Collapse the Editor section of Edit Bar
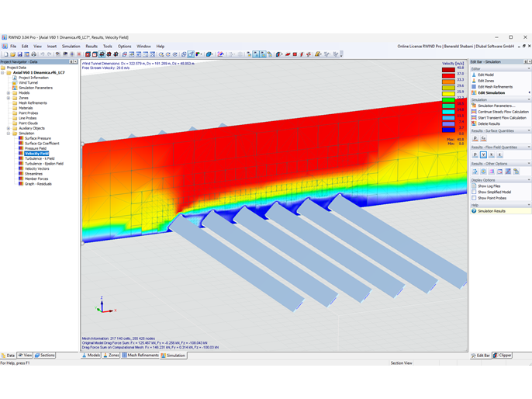This screenshot has width=532, height=399. [529, 68]
